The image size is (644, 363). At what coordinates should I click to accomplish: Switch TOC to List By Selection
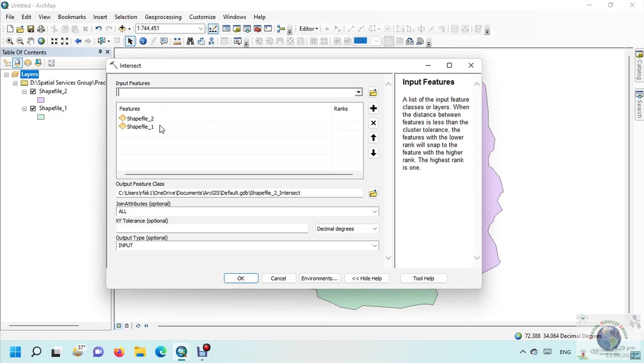[38, 63]
